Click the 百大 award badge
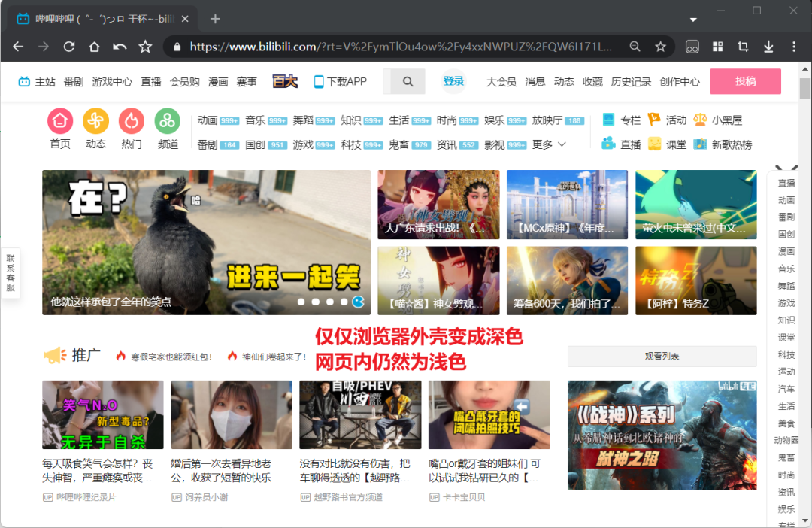 coord(285,81)
